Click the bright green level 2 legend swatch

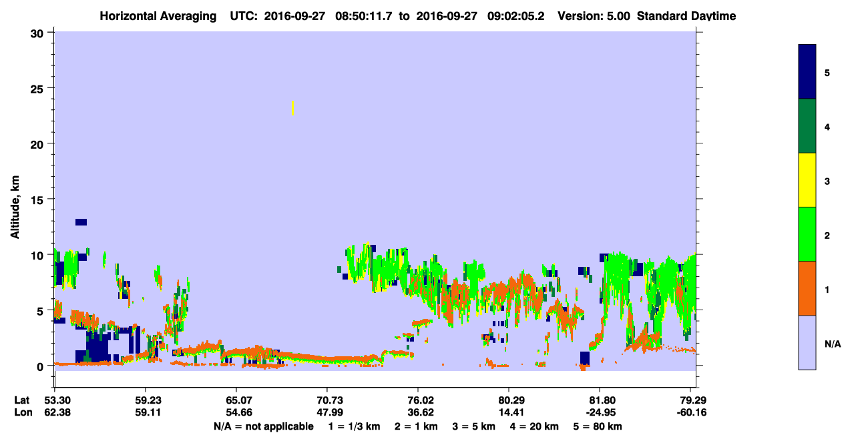[x=807, y=234]
